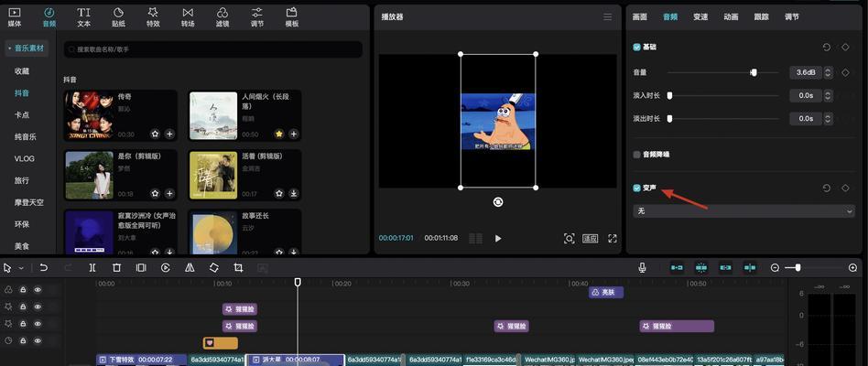Uncheck the 变声 voice changer checkbox
The image size is (868, 366).
point(636,188)
